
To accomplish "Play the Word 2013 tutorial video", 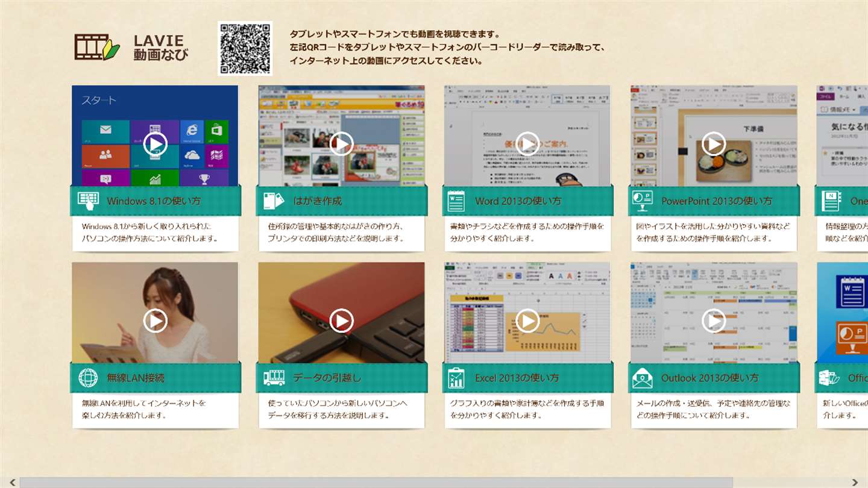I will 527,144.
